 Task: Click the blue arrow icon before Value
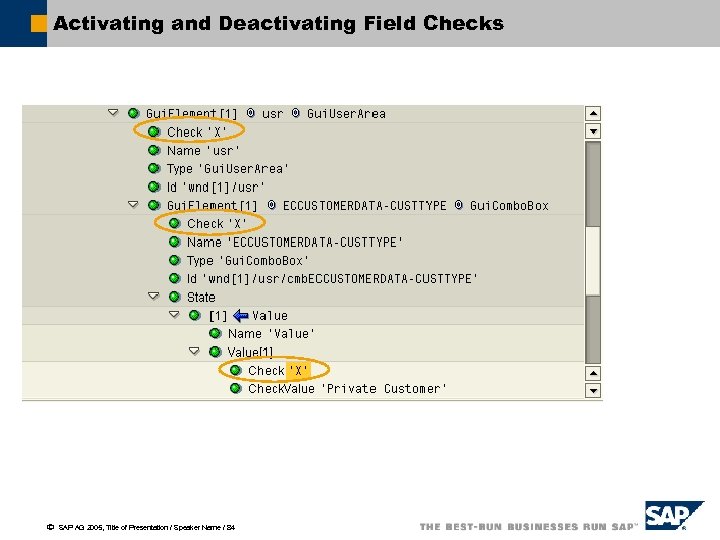(241, 315)
